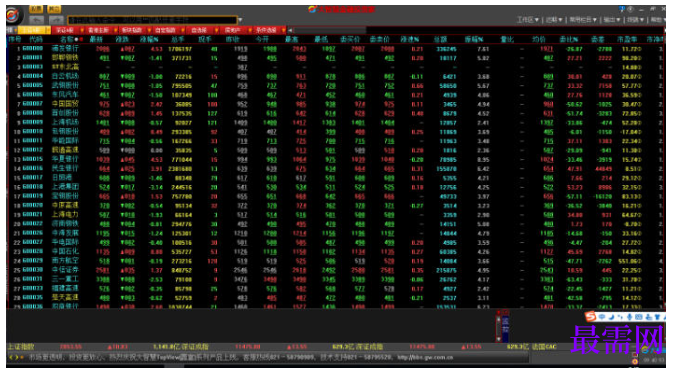Screen dimensions: 682x371
Task: Expand the dropdown arrow of 自选股 tab
Action: point(216,30)
